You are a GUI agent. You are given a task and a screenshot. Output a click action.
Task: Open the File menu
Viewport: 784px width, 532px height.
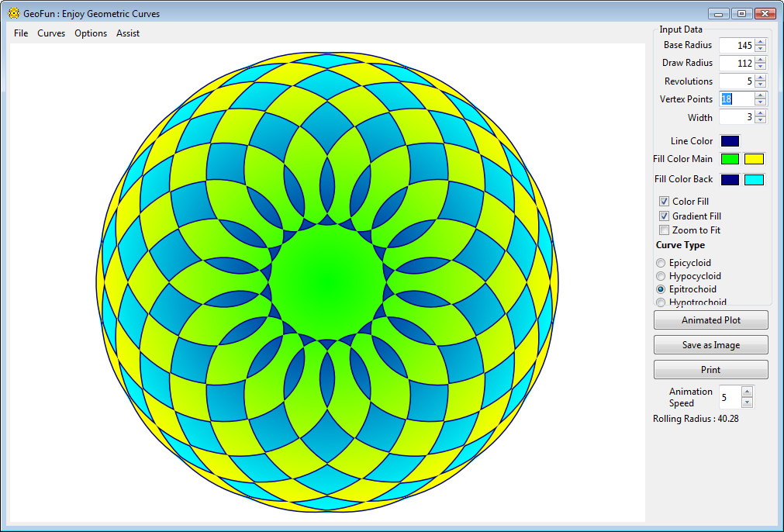pos(21,33)
